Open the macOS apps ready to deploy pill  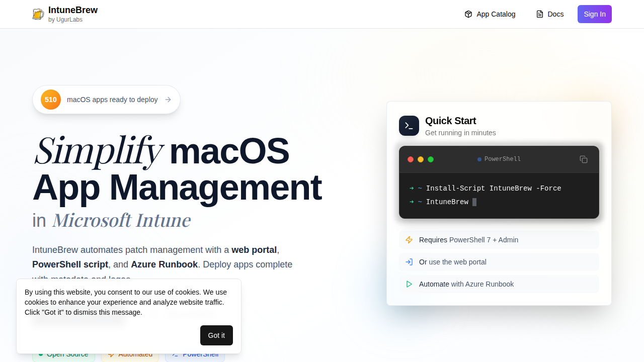[x=106, y=100]
